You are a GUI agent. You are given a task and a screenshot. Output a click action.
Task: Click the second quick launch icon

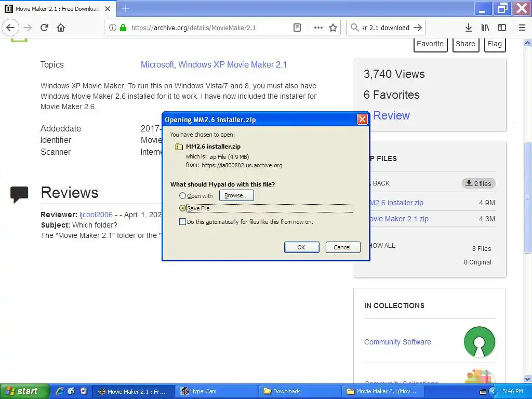coord(71,391)
